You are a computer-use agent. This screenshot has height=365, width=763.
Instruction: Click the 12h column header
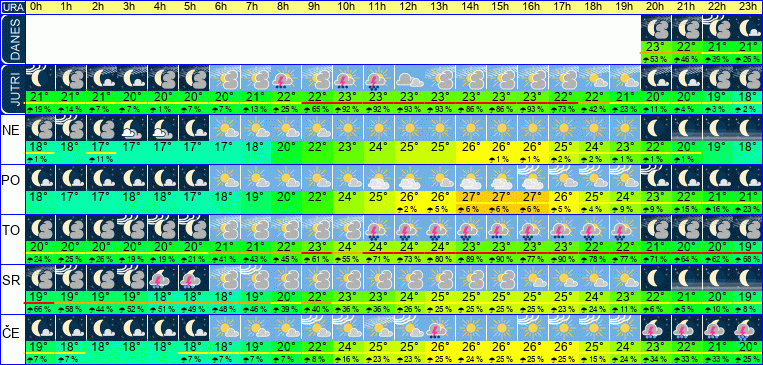point(409,7)
